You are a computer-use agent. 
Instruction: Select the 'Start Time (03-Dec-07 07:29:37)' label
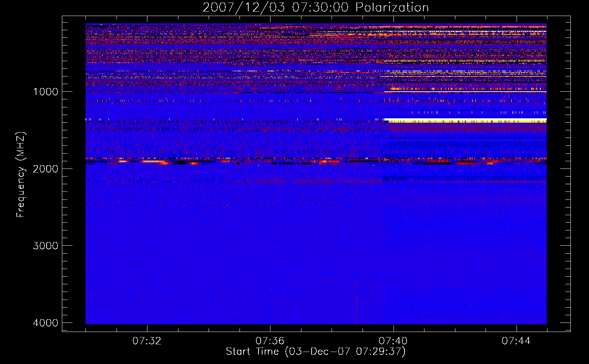(x=316, y=352)
